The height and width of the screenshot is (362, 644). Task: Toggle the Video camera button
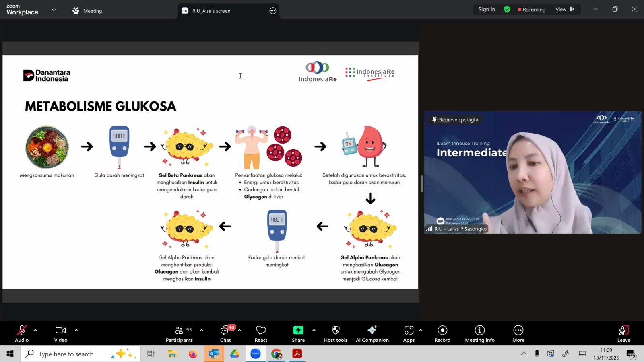tap(61, 333)
